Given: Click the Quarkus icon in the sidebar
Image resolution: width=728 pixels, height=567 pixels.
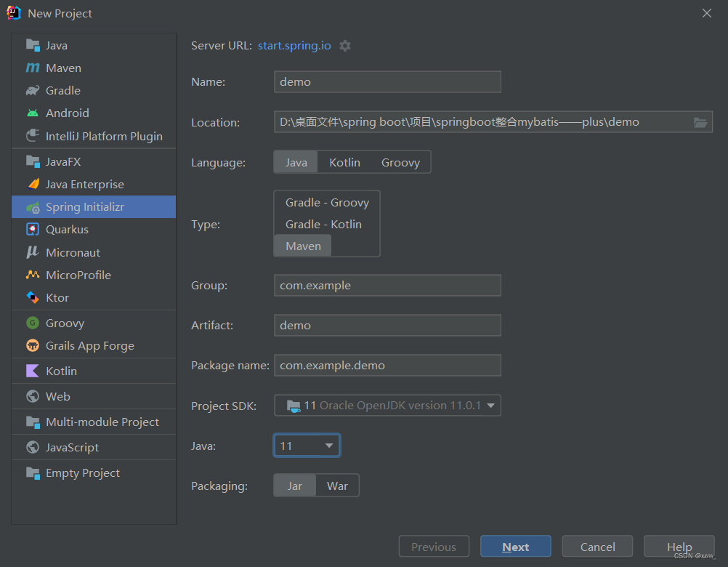Looking at the screenshot, I should pos(33,230).
